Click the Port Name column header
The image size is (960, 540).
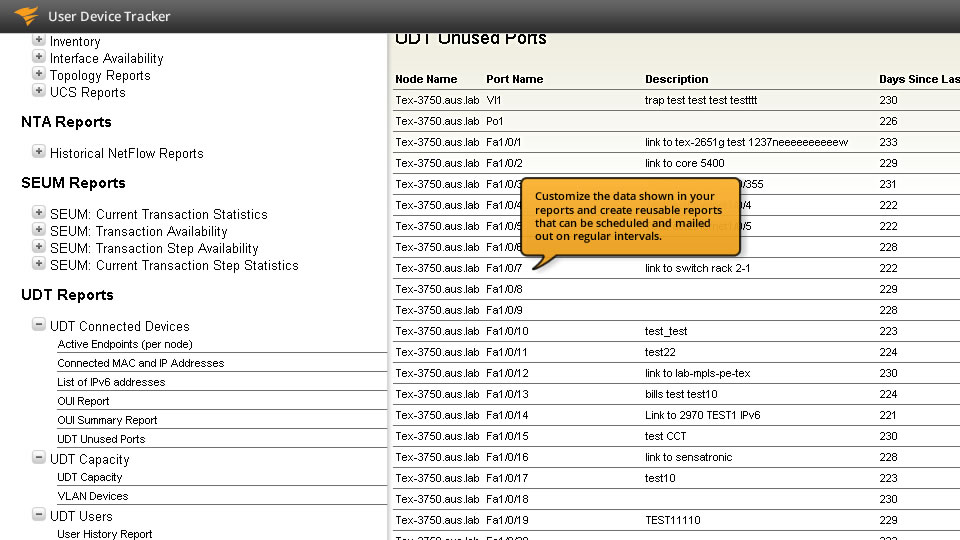point(514,79)
